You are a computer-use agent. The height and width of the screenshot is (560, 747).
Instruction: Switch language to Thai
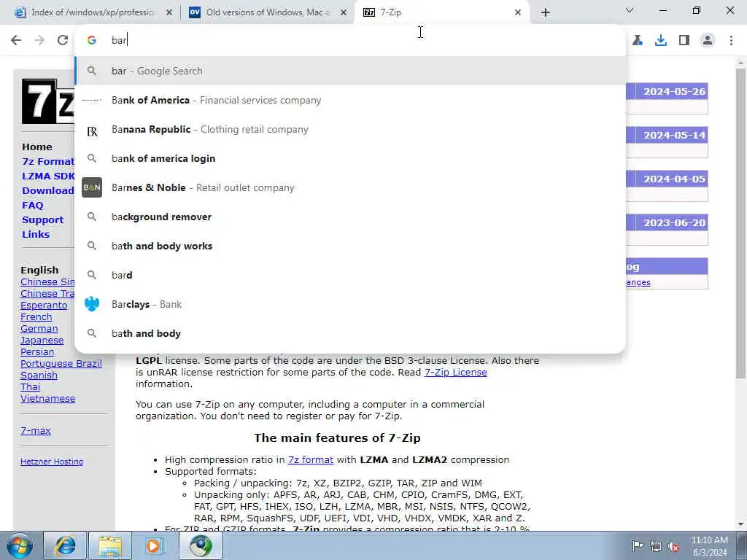[x=30, y=387]
